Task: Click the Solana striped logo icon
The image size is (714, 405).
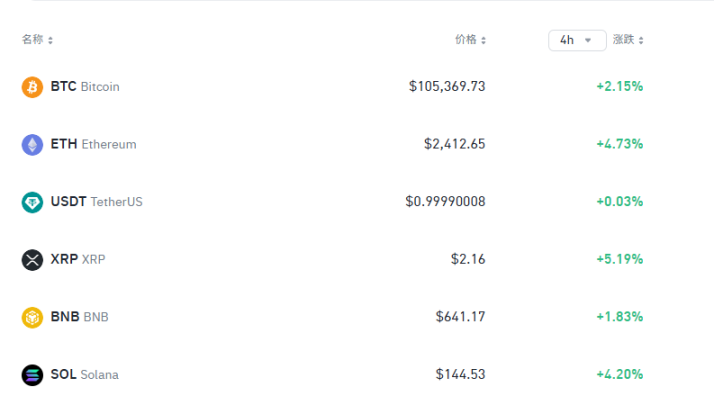Action: coord(32,375)
